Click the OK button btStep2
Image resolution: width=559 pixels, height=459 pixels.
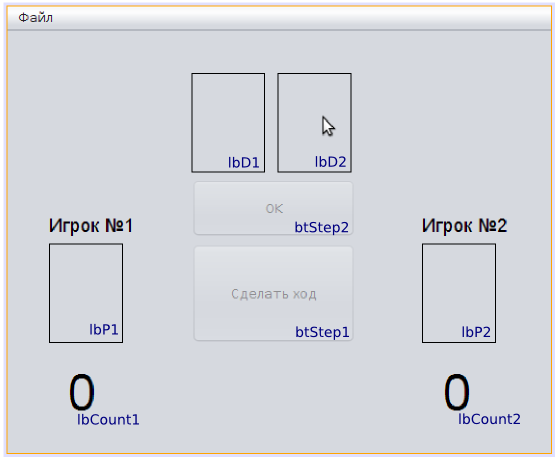[273, 208]
